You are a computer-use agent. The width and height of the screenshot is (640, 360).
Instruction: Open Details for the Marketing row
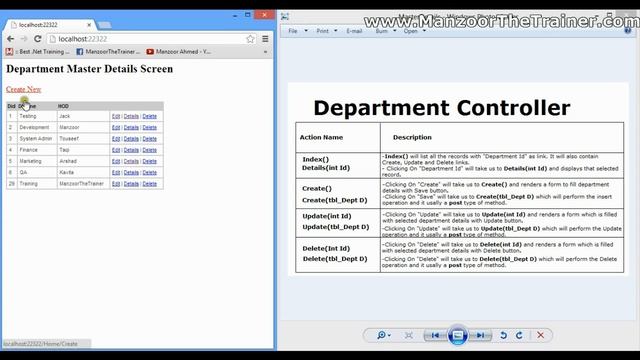131,161
